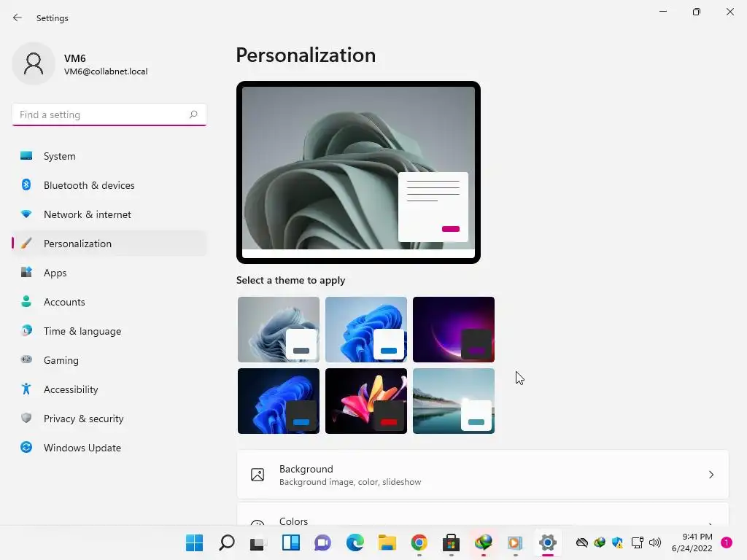Open Bluetooth & devices settings
Image resolution: width=747 pixels, height=560 pixels.
point(109,185)
